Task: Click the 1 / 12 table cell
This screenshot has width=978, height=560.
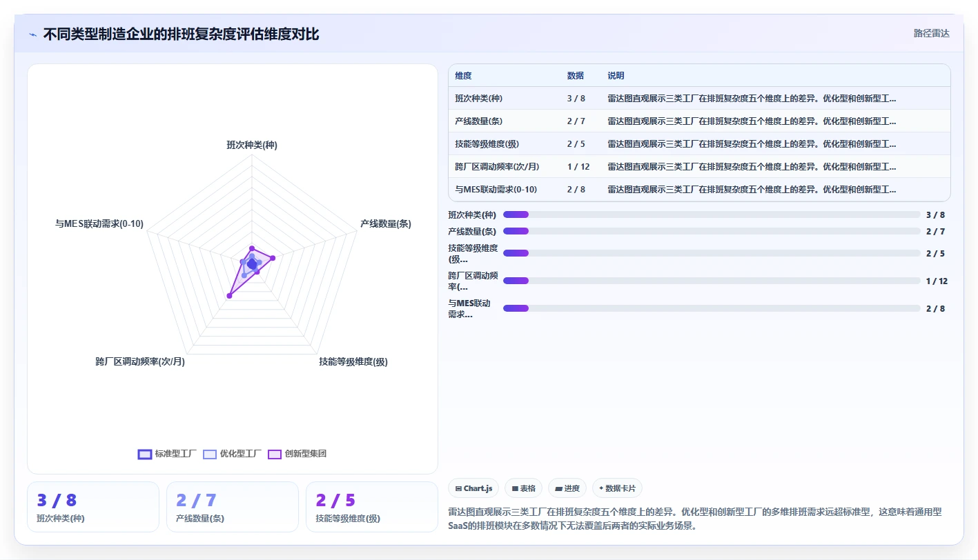Action: tap(578, 166)
